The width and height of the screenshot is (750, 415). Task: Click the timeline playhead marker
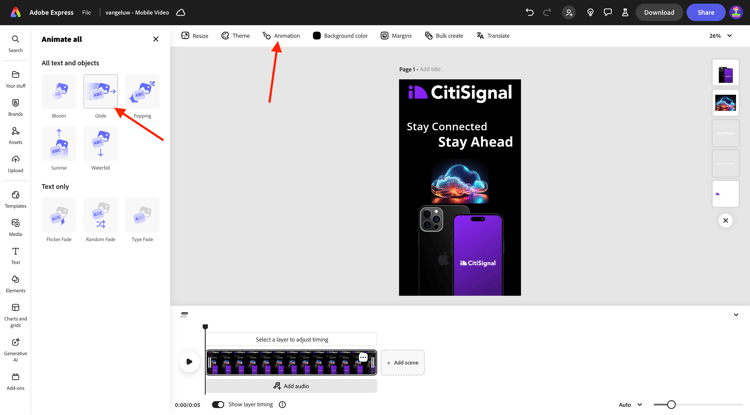coord(205,327)
